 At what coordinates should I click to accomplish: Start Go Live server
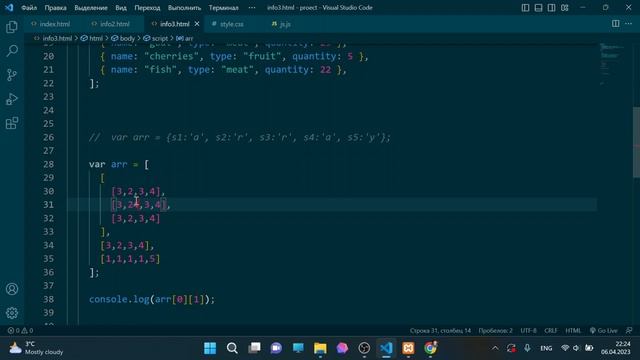pos(603,331)
